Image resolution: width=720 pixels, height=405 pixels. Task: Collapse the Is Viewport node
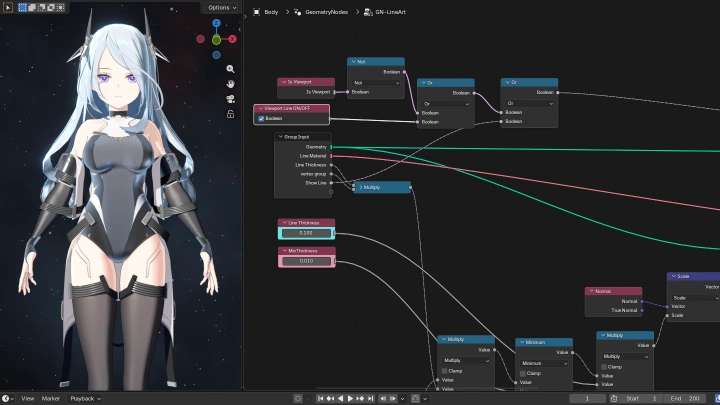click(284, 82)
